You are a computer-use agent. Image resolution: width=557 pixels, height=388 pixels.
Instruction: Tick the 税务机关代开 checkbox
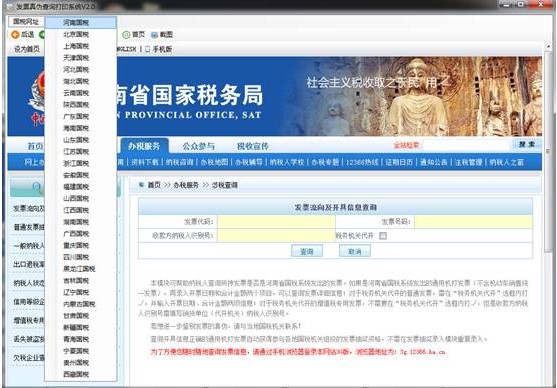[383, 236]
